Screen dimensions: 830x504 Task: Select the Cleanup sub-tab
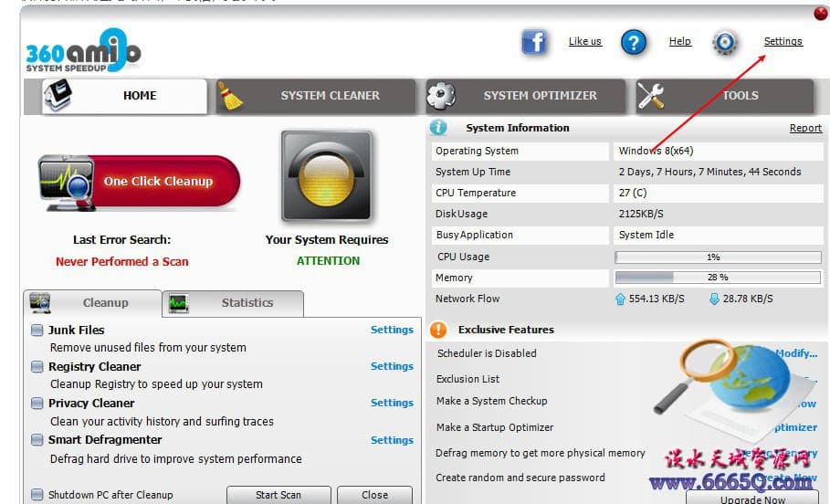click(92, 303)
